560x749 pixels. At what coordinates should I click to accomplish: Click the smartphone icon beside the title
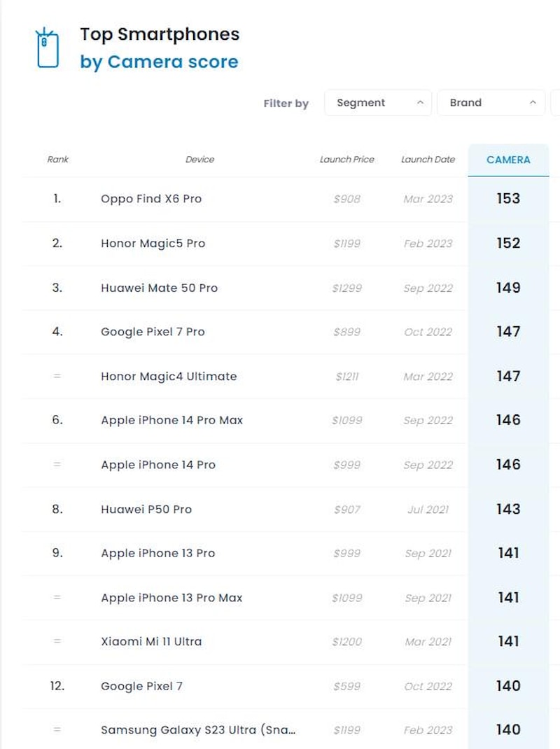pos(48,48)
